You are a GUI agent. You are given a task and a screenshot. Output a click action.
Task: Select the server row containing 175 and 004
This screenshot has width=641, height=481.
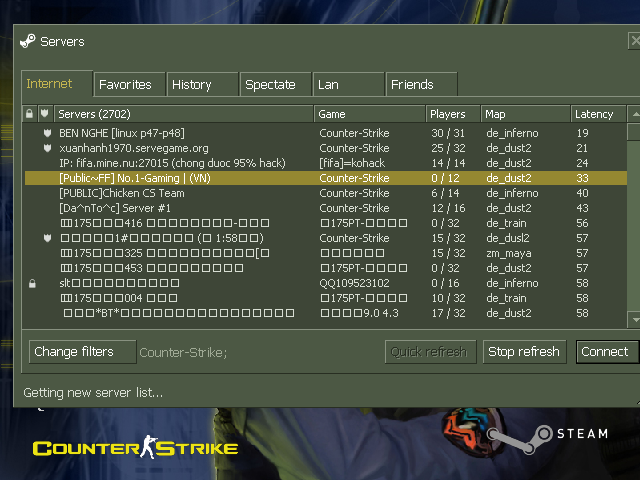click(326, 298)
